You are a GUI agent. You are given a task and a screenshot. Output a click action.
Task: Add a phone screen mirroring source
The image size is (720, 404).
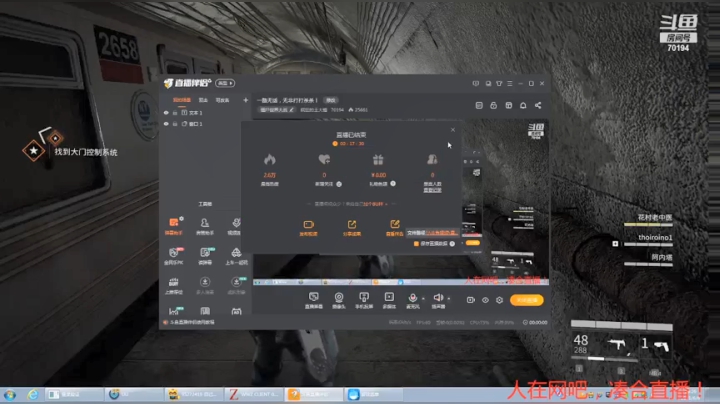pos(364,300)
